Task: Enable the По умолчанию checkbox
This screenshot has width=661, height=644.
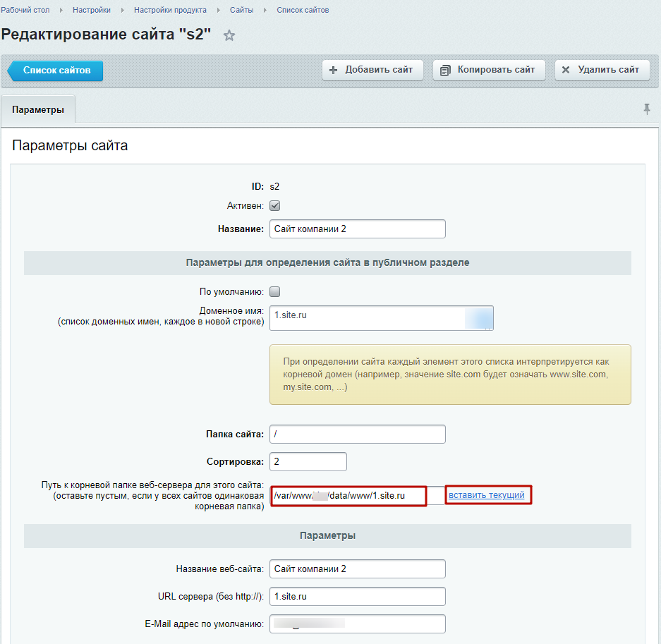Action: click(275, 291)
